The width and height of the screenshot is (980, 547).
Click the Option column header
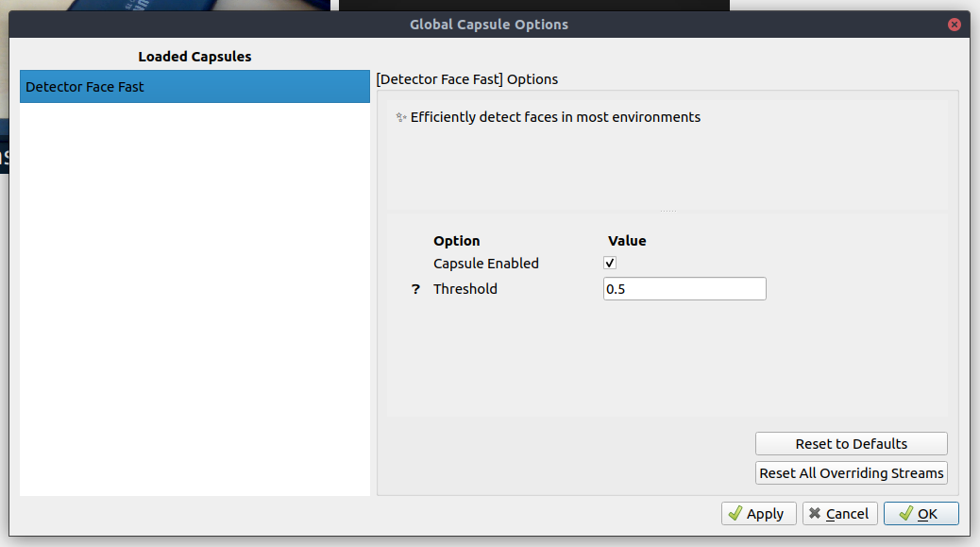click(457, 241)
